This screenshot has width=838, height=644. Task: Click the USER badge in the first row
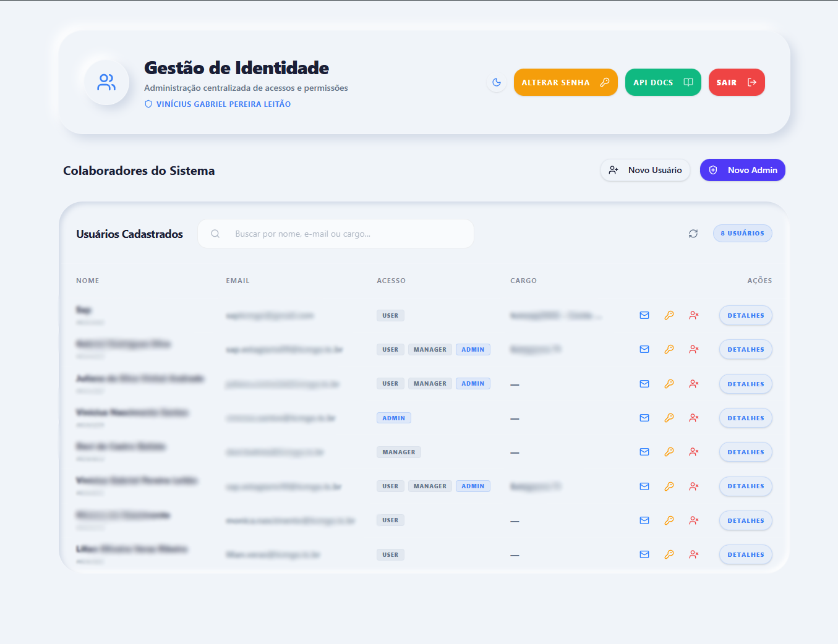pos(390,316)
